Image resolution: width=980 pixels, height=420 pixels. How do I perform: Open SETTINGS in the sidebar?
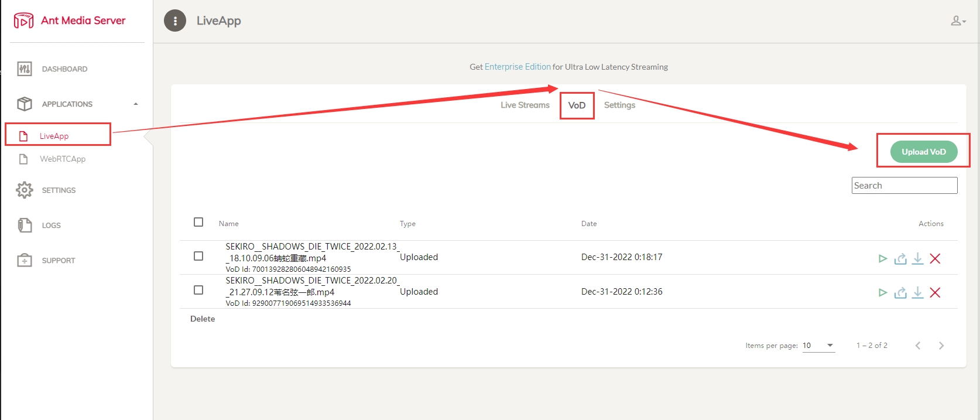tap(59, 190)
